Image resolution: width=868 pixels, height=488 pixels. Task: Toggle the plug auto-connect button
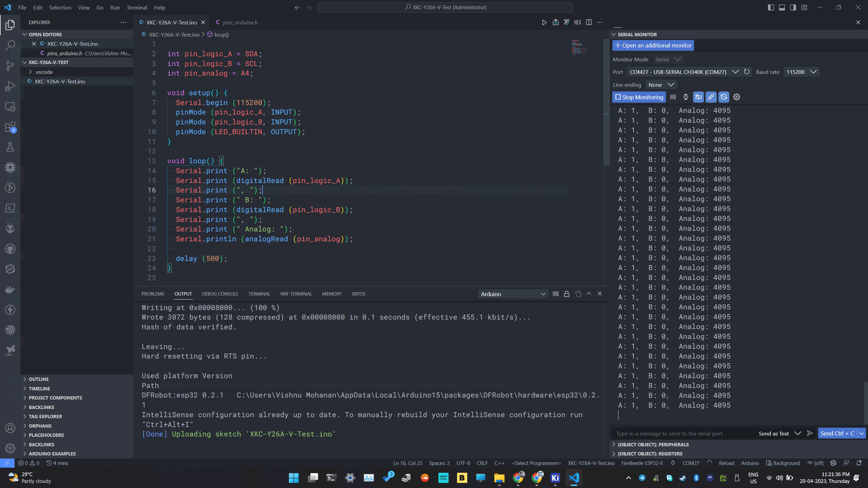tap(711, 97)
